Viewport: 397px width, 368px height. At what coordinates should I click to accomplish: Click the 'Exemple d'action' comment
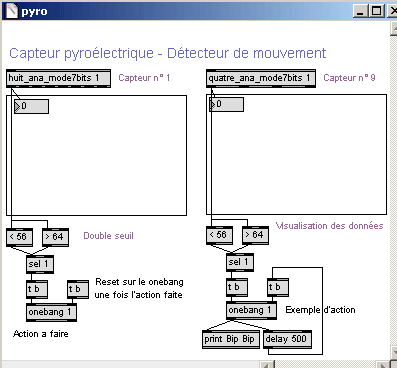point(320,310)
